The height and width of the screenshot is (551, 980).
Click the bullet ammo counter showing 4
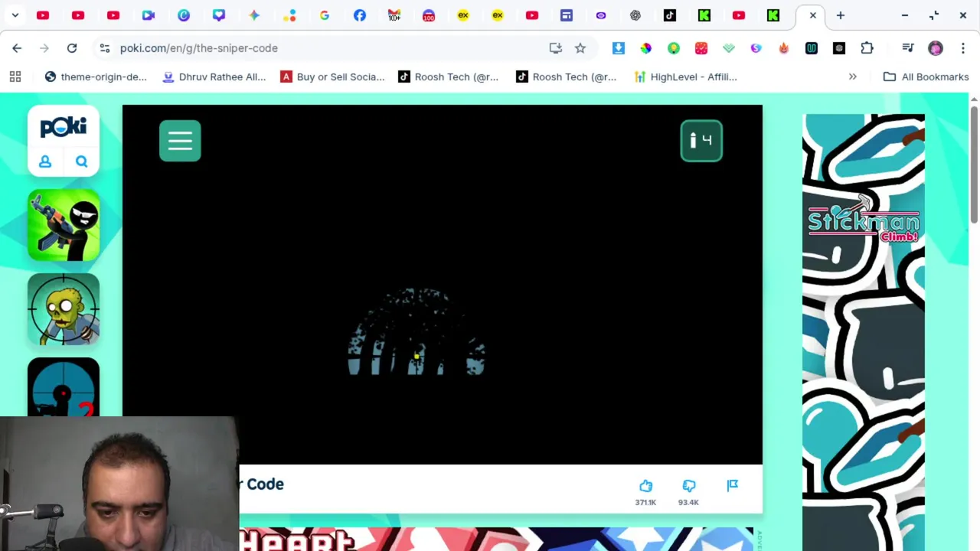[701, 141]
